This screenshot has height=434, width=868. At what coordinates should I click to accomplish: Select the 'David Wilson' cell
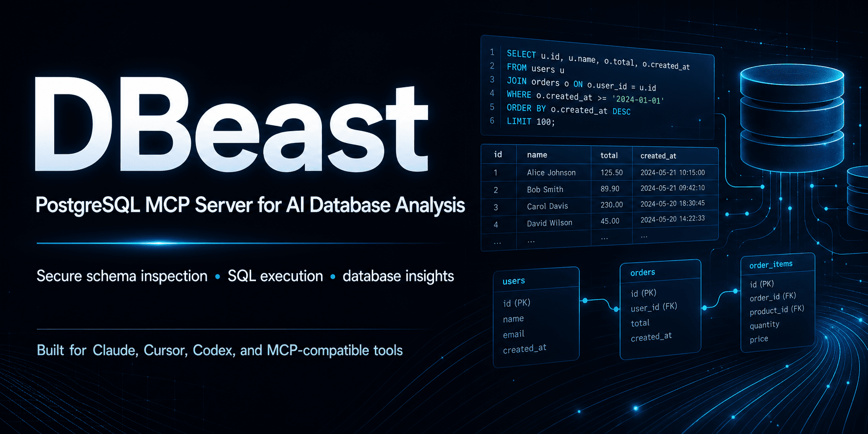(549, 223)
